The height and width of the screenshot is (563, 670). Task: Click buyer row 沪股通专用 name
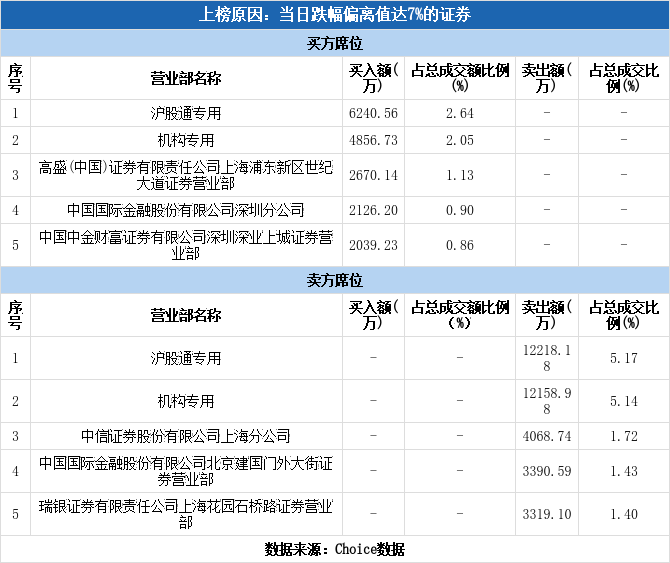(x=186, y=113)
